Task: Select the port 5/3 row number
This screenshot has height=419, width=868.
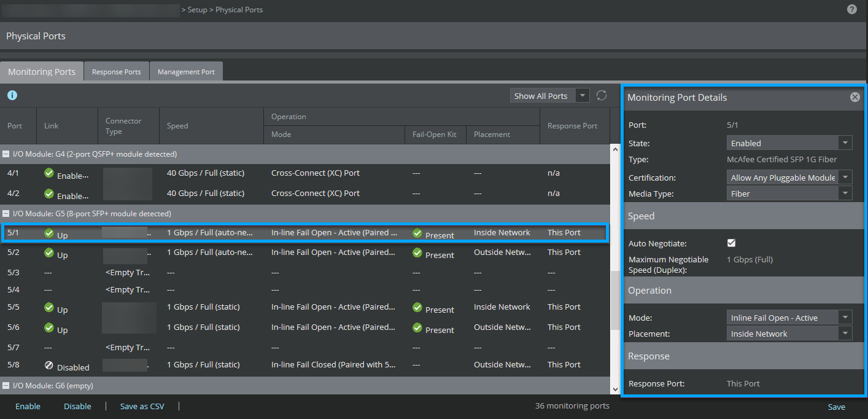Action: click(x=14, y=272)
